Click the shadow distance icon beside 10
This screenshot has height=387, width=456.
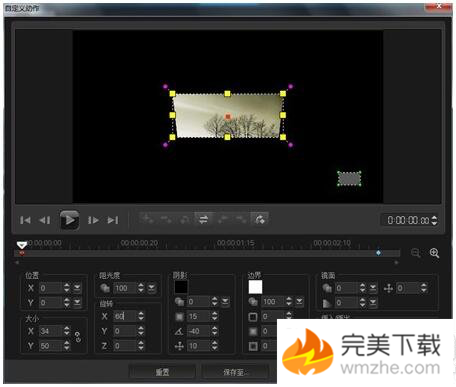pos(179,346)
